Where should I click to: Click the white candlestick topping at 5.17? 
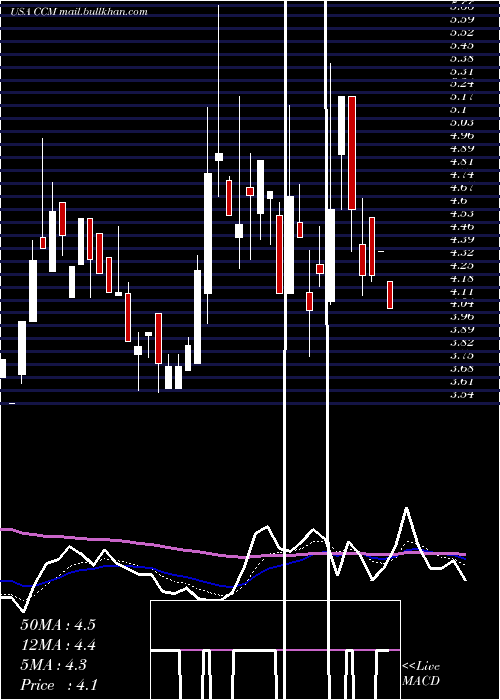[342, 125]
